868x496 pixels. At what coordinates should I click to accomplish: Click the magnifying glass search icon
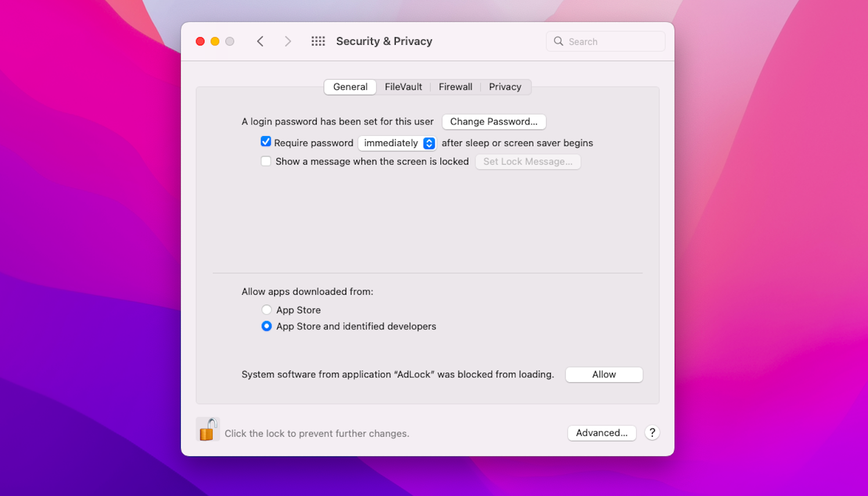tap(558, 41)
